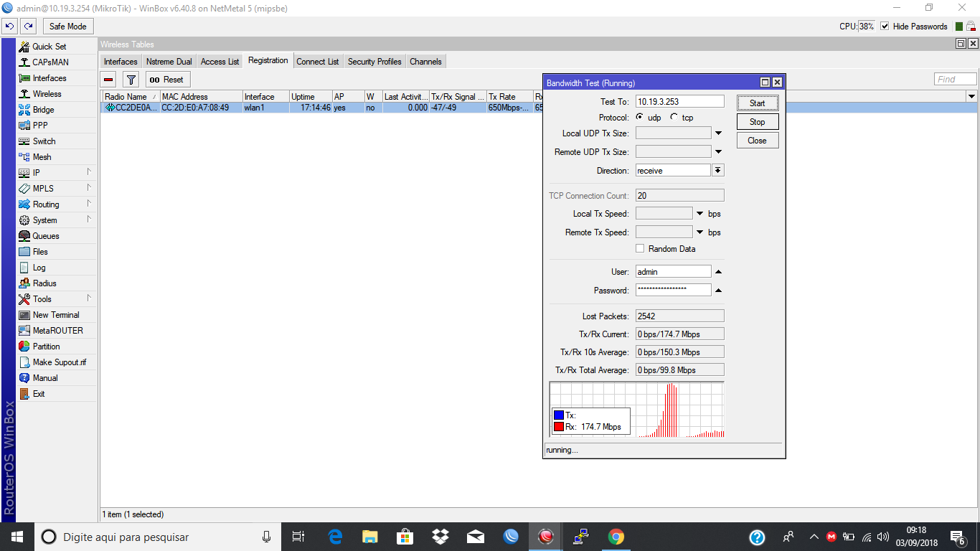
Task: Collapse the Password field with its arrow
Action: coord(718,291)
